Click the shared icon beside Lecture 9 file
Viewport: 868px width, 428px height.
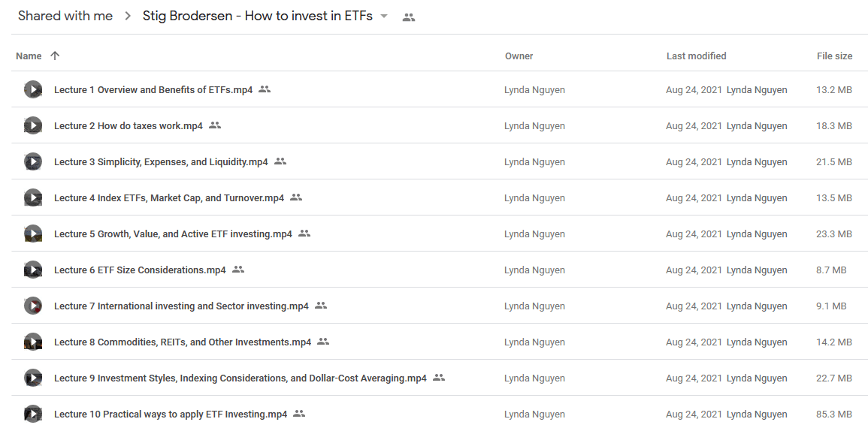coord(439,378)
